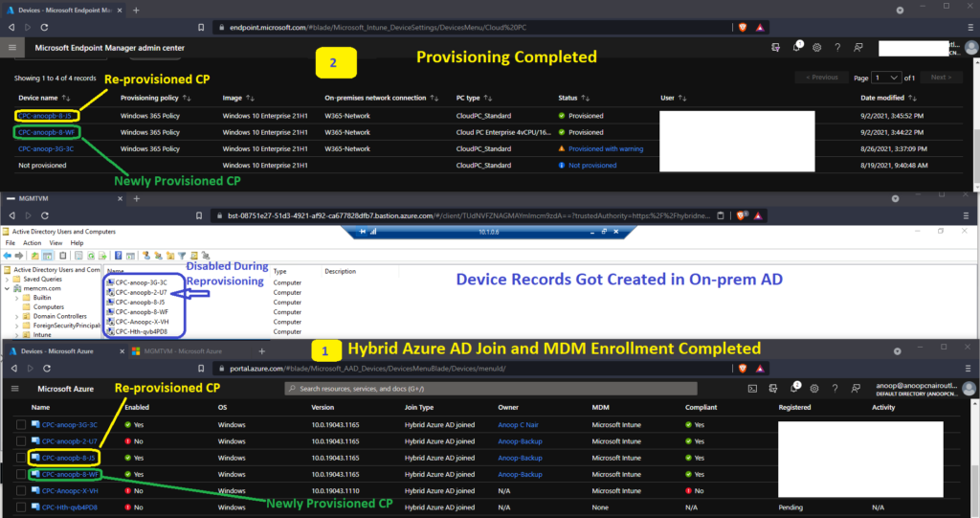Sort by Date modified column

(x=888, y=98)
